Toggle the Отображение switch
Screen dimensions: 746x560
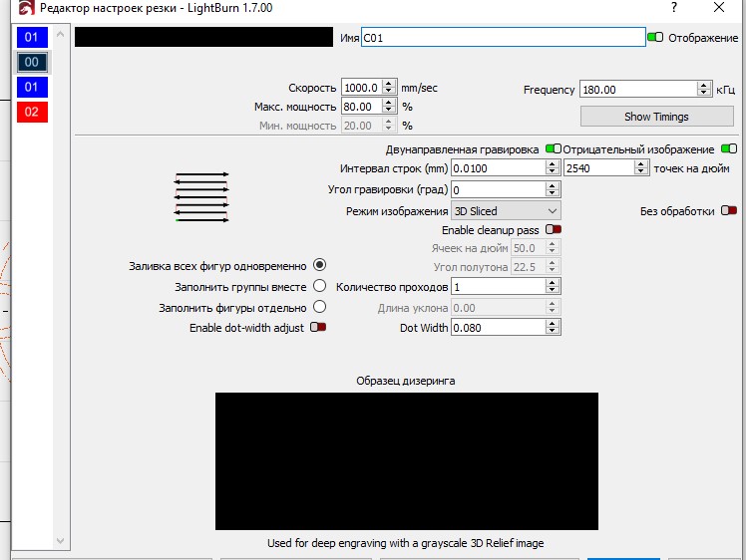point(655,38)
